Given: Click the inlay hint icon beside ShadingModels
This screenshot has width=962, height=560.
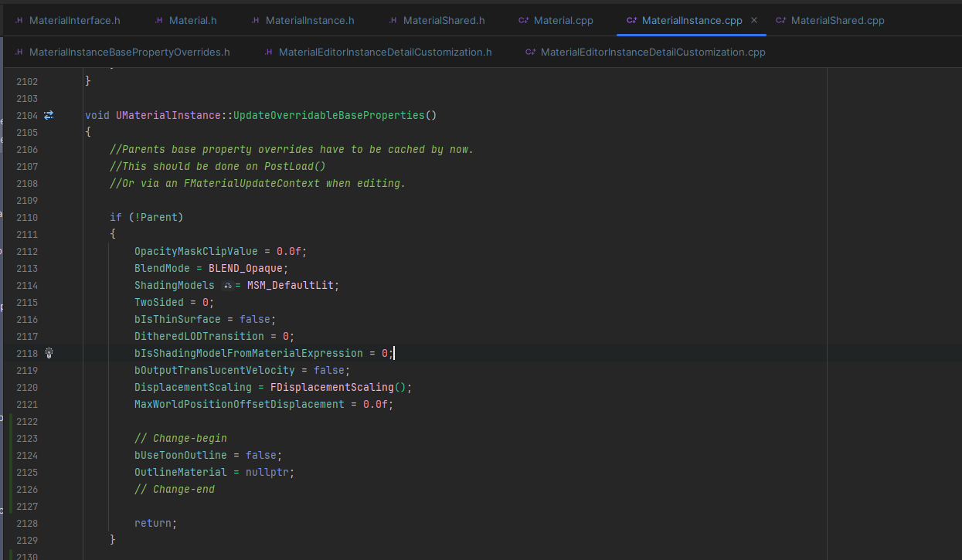Looking at the screenshot, I should click(228, 285).
